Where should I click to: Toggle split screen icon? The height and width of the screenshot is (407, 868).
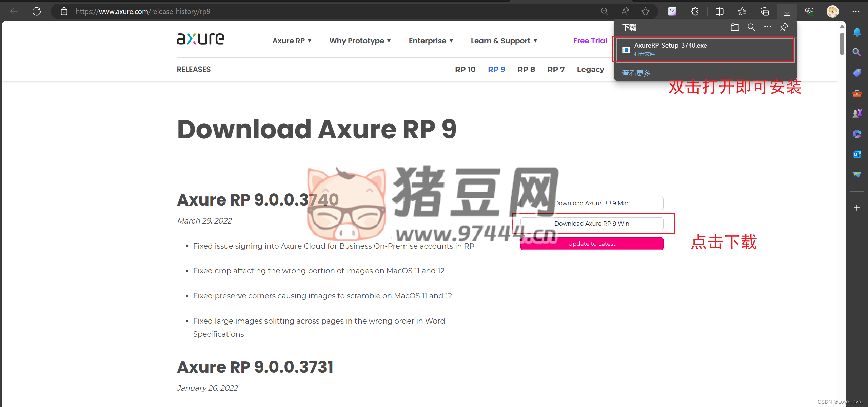click(719, 12)
